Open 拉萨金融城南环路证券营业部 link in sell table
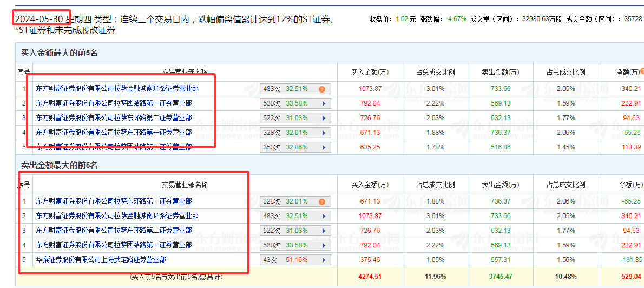Screen dimensions: 644x288 click(117, 215)
